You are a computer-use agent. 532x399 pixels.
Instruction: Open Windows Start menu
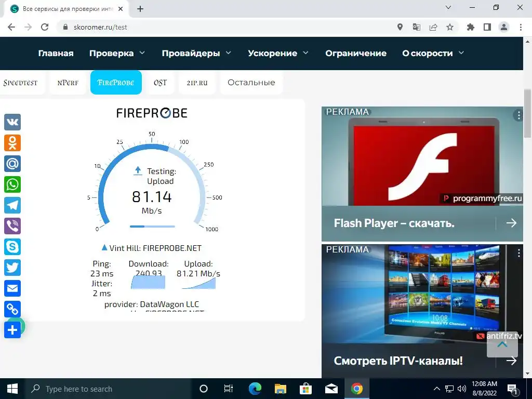coord(12,389)
